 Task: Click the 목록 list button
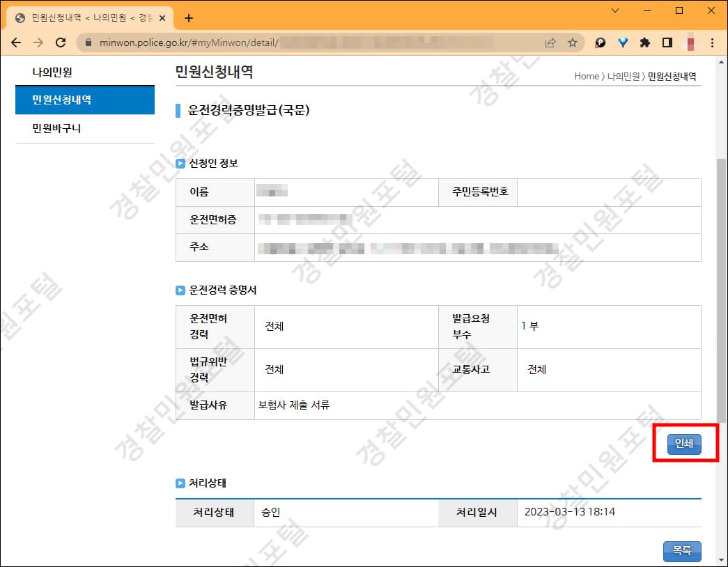[681, 551]
